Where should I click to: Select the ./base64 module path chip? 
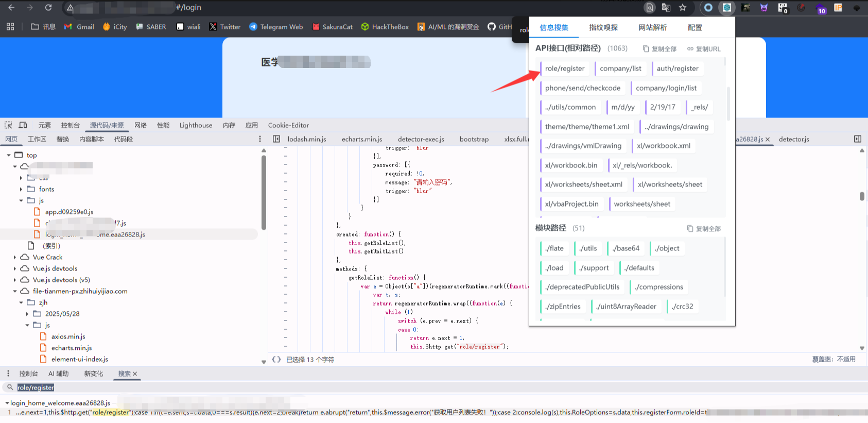pos(626,248)
